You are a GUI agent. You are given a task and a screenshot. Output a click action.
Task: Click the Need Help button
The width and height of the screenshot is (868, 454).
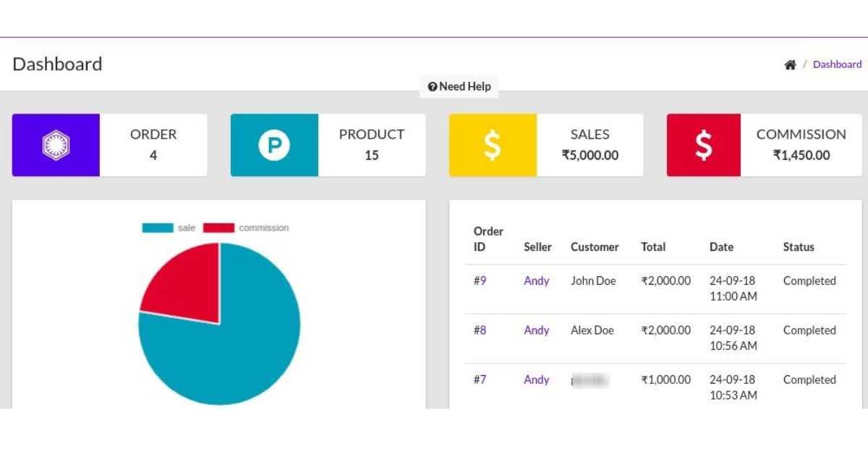tap(459, 87)
